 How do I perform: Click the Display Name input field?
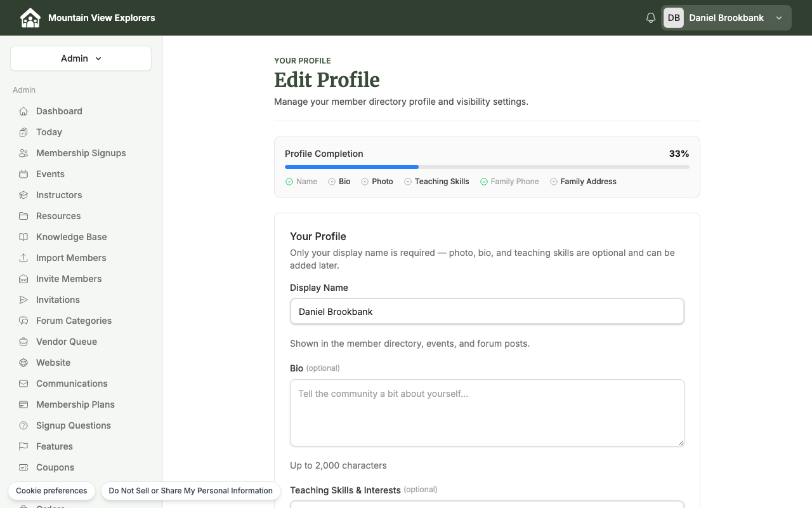(487, 311)
